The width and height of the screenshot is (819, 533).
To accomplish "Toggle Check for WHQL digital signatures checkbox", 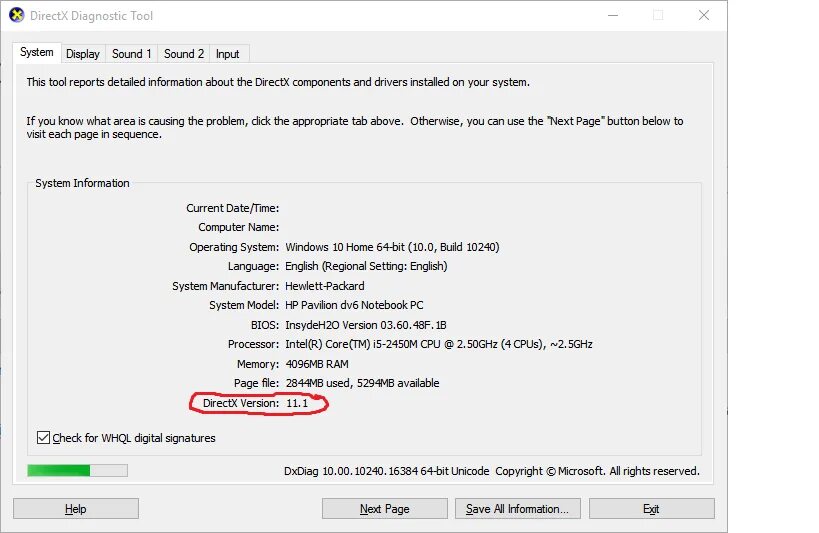I will click(x=43, y=437).
